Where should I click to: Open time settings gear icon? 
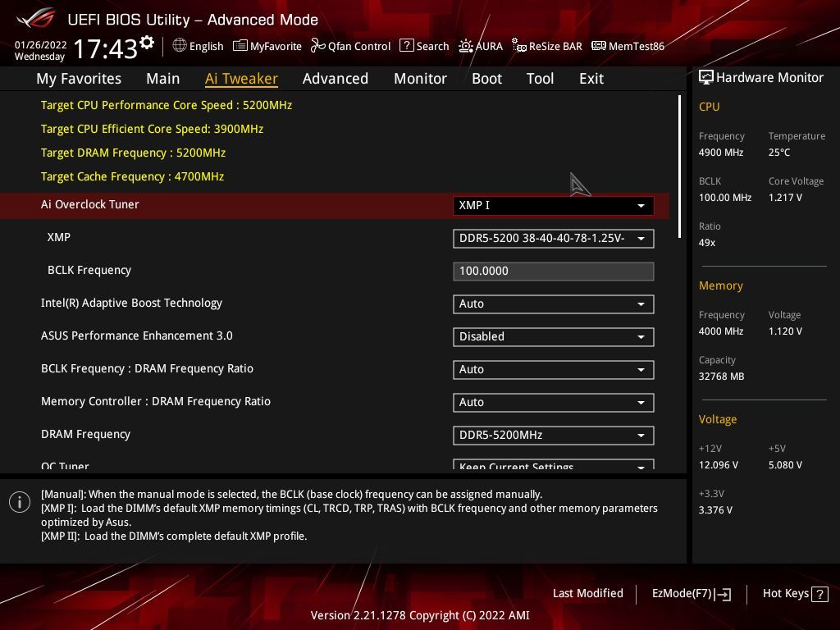[x=147, y=43]
